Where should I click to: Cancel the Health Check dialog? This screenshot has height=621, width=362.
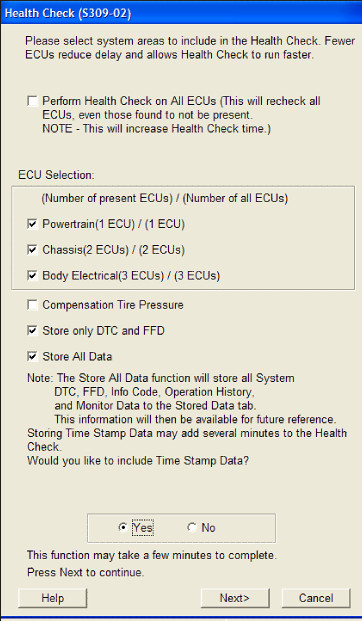(x=316, y=598)
